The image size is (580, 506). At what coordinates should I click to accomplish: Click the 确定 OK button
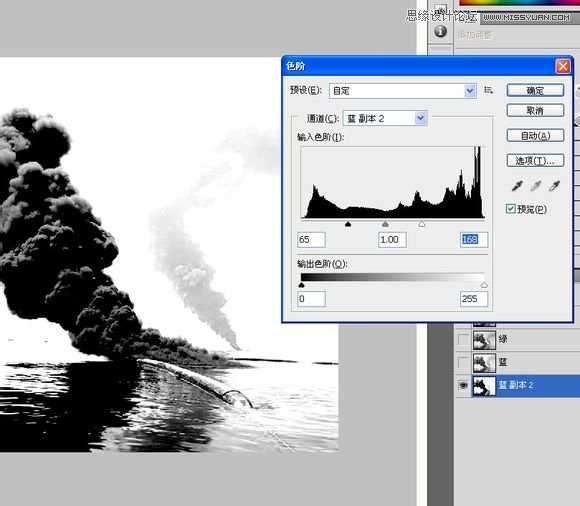(x=535, y=90)
